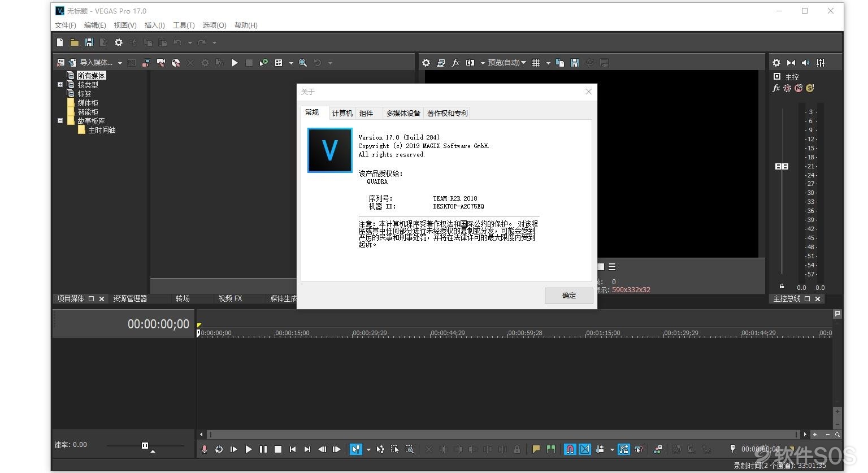
Task: Open the 文件(F) menu
Action: tap(66, 25)
